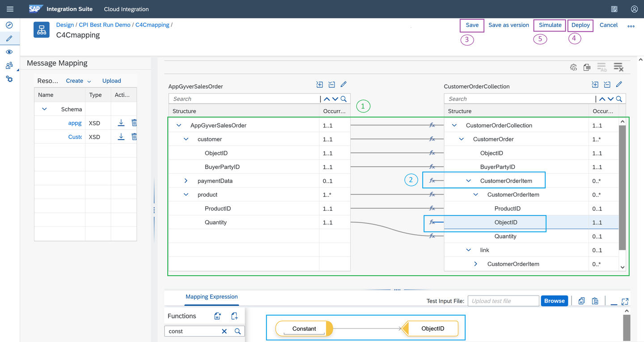Run Simulate on the mapping
The width and height of the screenshot is (644, 342).
[x=550, y=25]
